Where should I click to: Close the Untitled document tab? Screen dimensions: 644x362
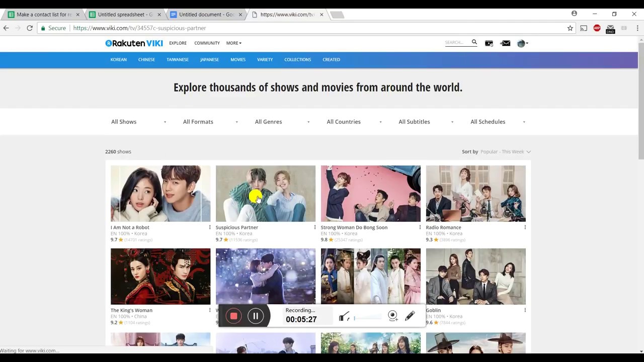[240, 15]
